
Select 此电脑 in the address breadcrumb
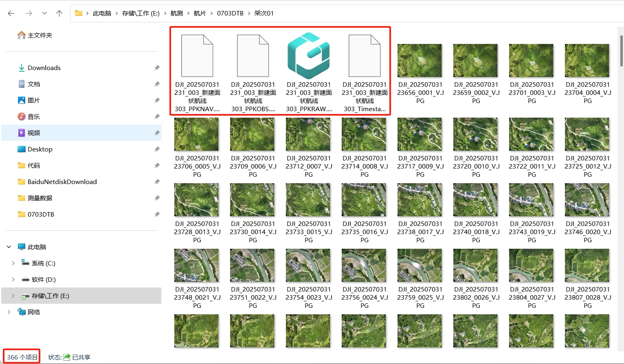(102, 13)
